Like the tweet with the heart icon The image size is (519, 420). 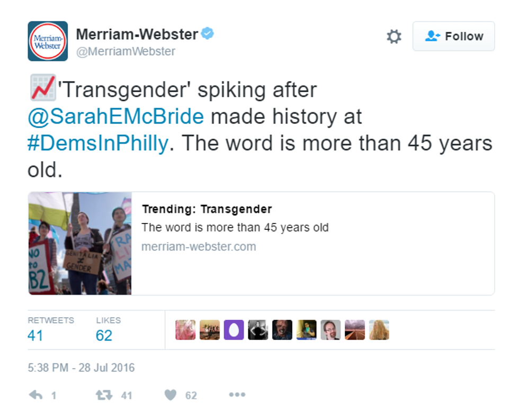[170, 395]
